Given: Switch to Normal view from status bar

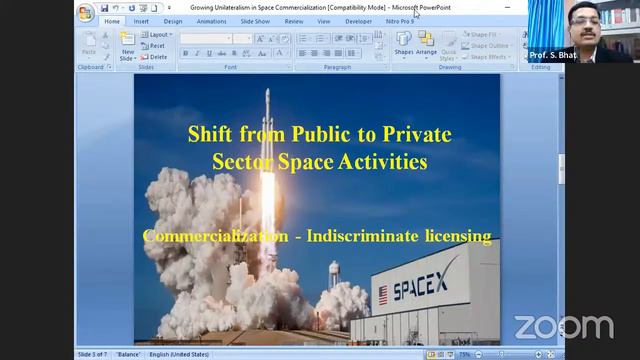Looking at the screenshot, I should tap(431, 355).
